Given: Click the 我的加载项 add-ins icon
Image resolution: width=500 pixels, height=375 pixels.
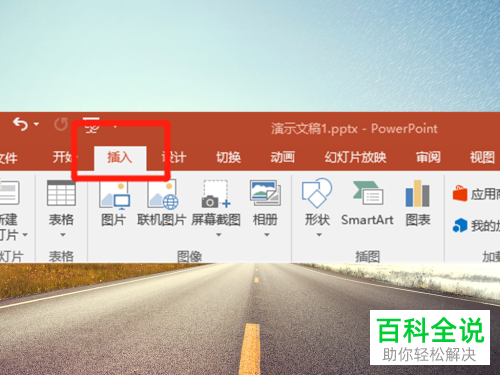Looking at the screenshot, I should tap(460, 225).
